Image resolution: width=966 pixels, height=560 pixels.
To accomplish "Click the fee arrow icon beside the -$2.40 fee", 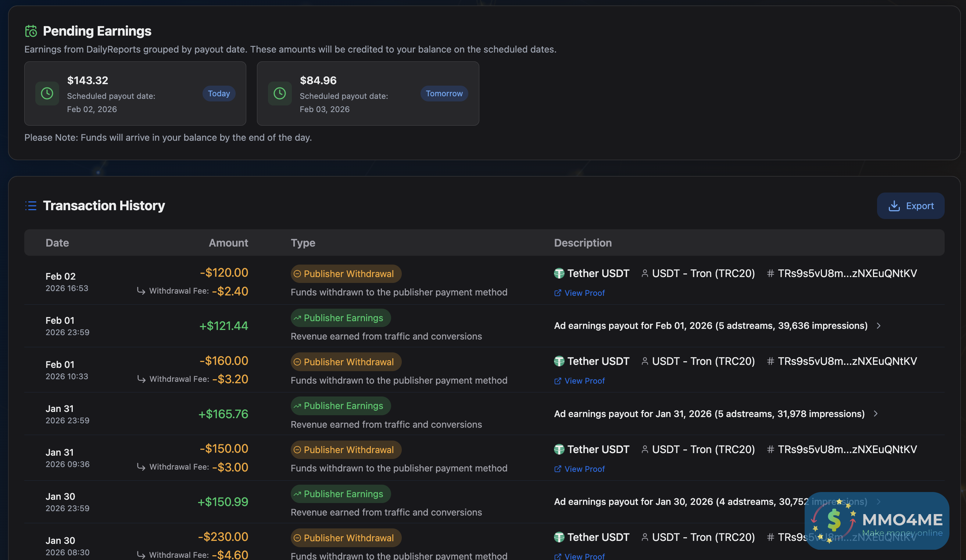I will point(141,291).
